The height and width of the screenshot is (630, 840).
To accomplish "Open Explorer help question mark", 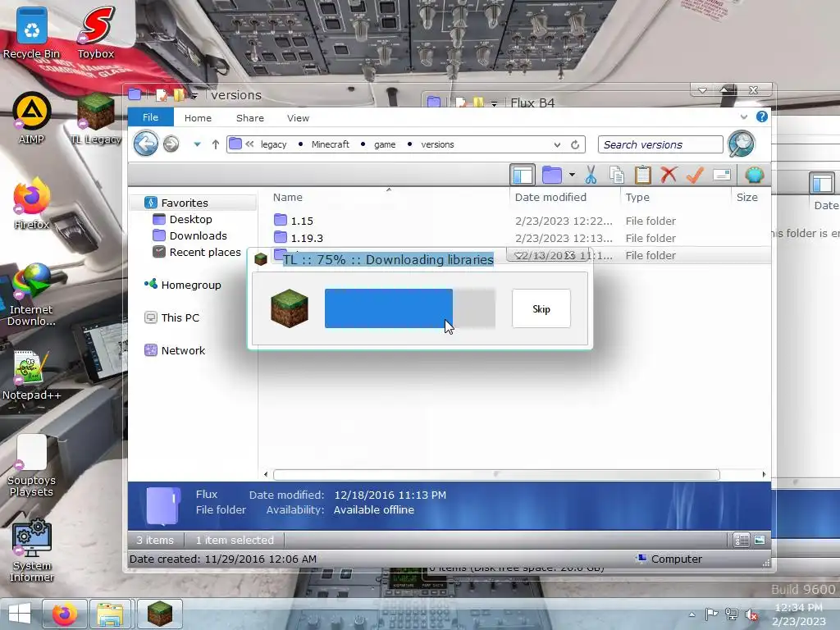I will [x=762, y=116].
